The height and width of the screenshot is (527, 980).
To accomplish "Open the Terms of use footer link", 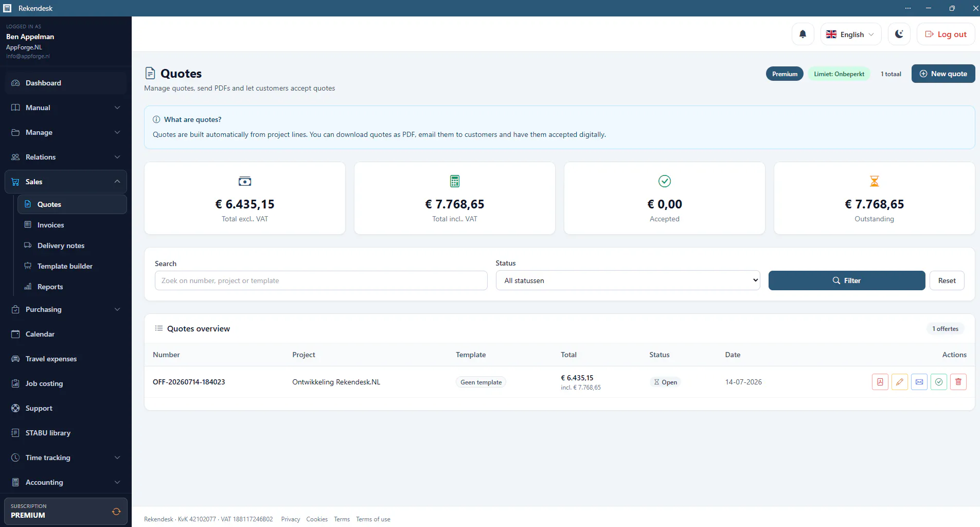I will point(373,519).
